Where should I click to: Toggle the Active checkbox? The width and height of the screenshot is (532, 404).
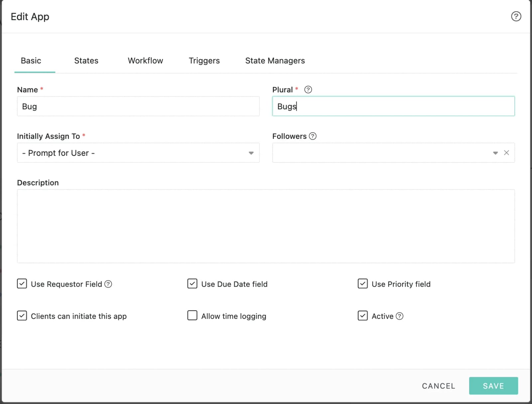point(362,316)
